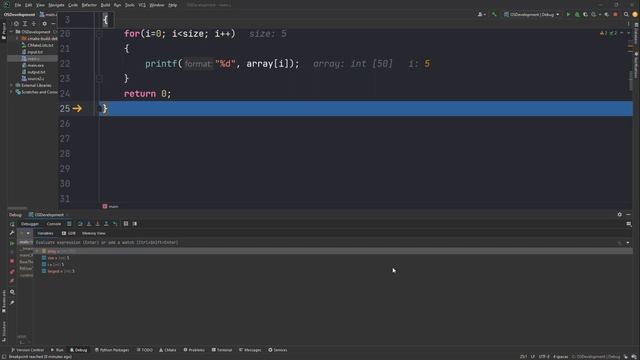Select the largest variable row
Screen dimensions: 640x360
pos(58,271)
